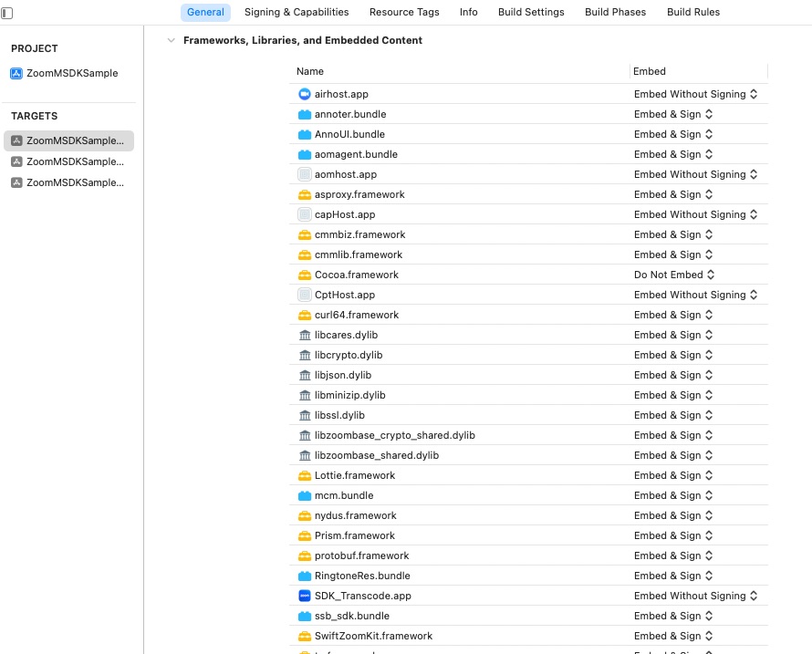
Task: Open embed dropdown for AnnoUI.bundle
Action: click(673, 135)
